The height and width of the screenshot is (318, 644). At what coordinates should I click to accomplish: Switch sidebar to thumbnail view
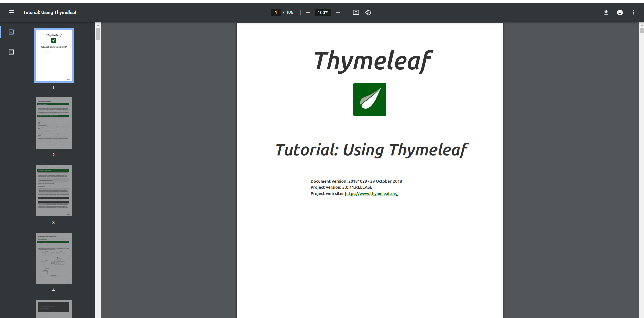(x=11, y=32)
